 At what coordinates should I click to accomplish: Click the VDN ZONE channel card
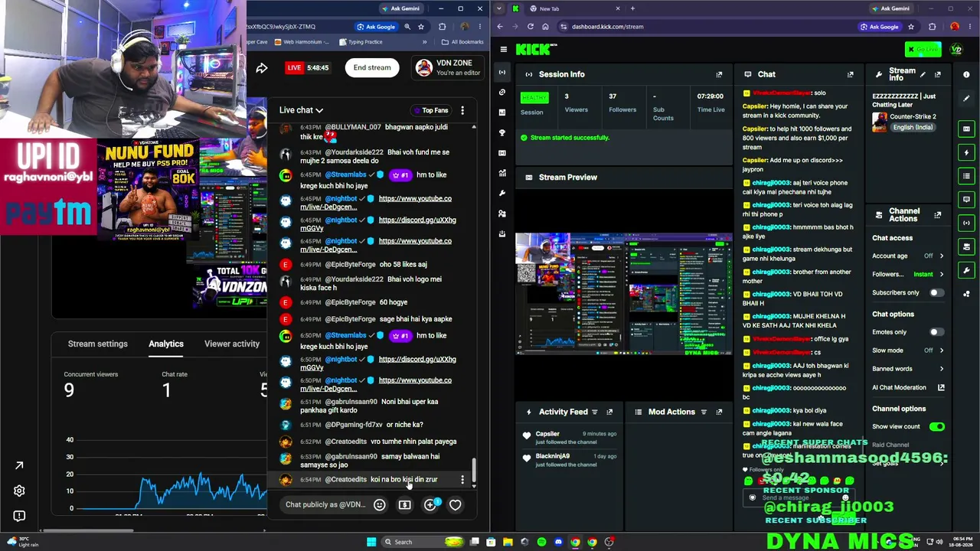point(448,67)
